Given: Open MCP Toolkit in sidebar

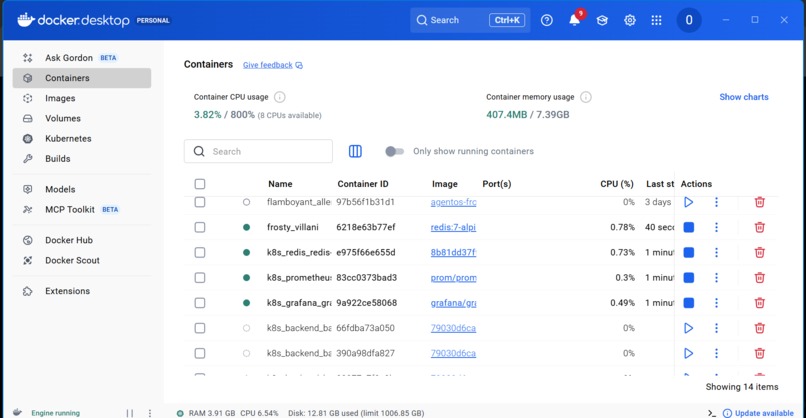Looking at the screenshot, I should 82,209.
